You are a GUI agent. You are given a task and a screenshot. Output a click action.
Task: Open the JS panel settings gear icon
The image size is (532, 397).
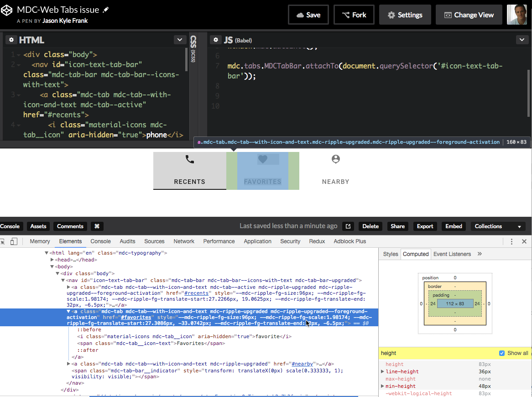pyautogui.click(x=216, y=40)
